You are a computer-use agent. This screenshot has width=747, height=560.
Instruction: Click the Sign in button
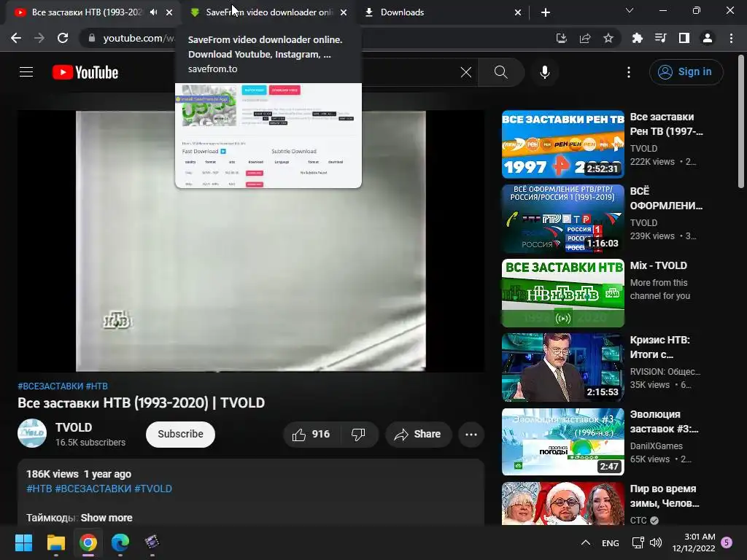coord(686,72)
